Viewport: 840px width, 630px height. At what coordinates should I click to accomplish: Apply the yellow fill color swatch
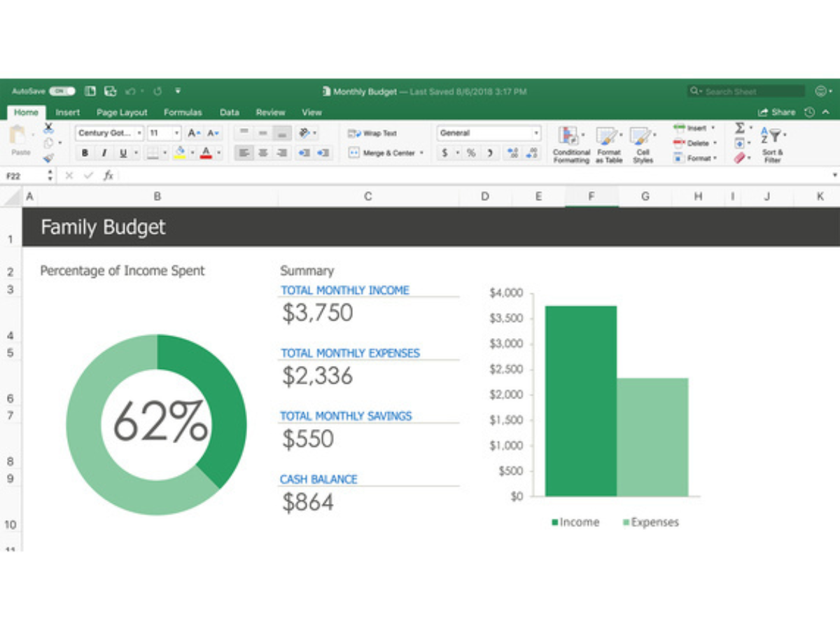[x=180, y=153]
